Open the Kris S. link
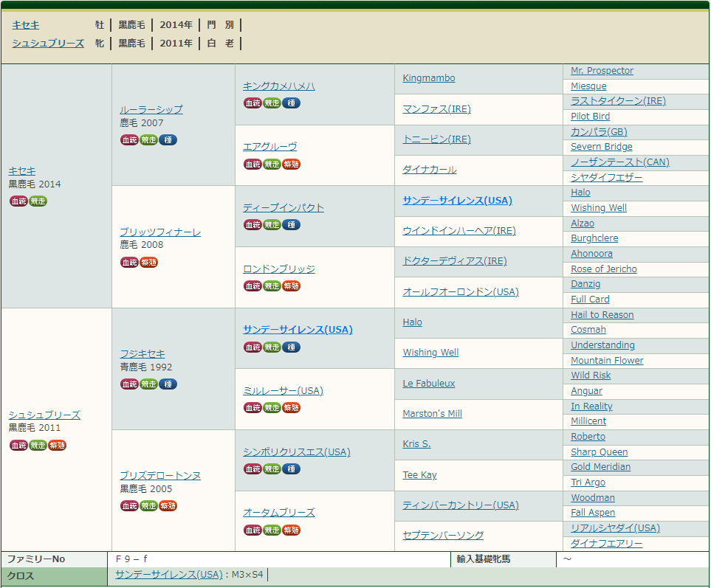 coord(416,444)
